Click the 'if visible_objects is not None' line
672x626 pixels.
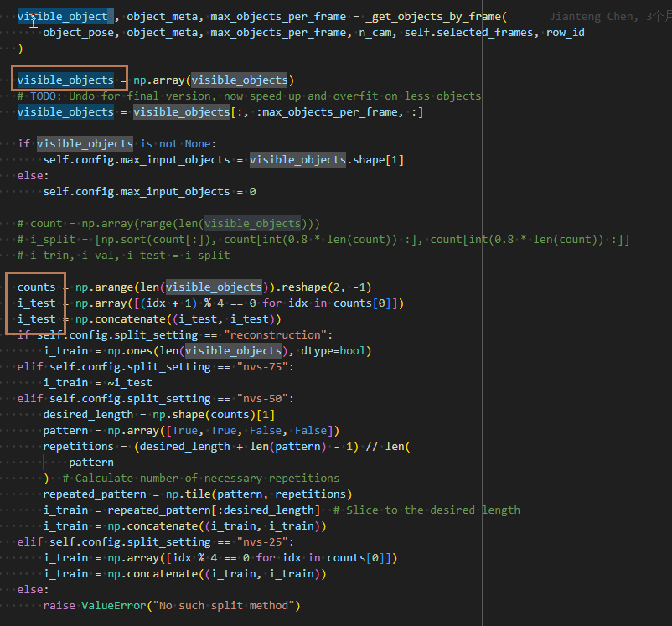pos(117,143)
